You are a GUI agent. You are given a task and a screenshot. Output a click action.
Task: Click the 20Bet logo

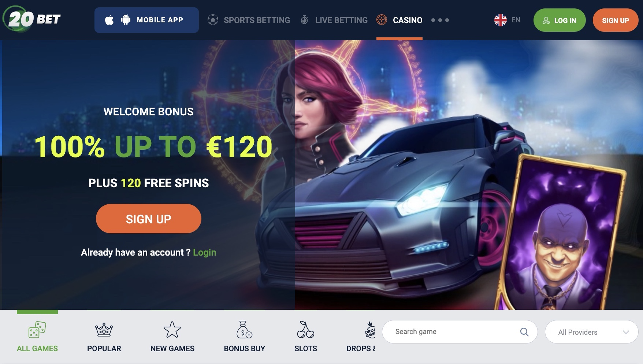(x=32, y=19)
